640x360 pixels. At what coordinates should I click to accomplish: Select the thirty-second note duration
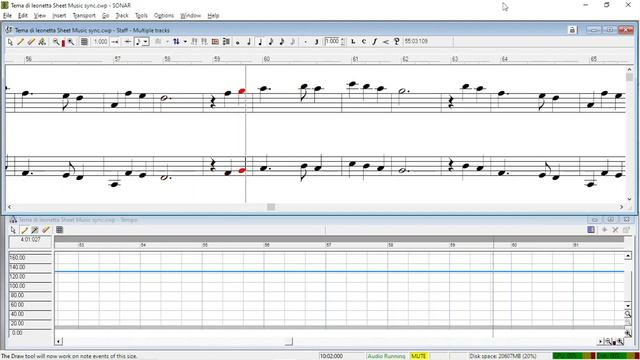tap(293, 42)
